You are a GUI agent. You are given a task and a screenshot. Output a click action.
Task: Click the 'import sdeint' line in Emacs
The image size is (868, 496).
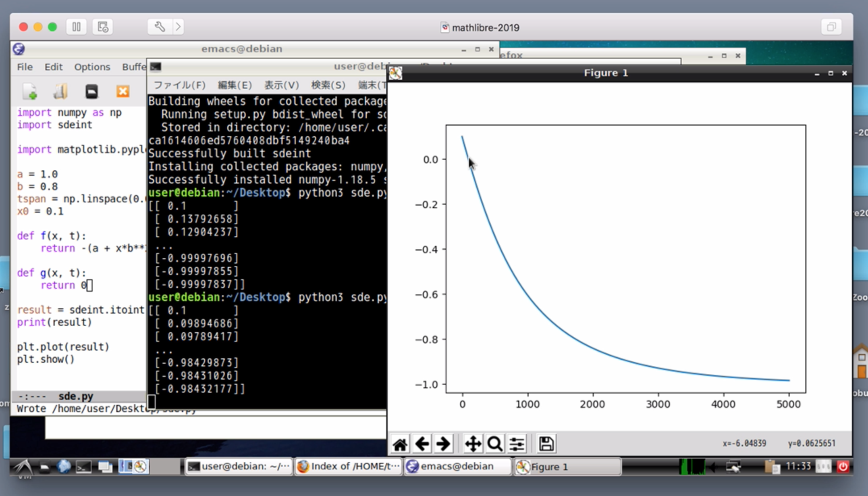pos(55,125)
